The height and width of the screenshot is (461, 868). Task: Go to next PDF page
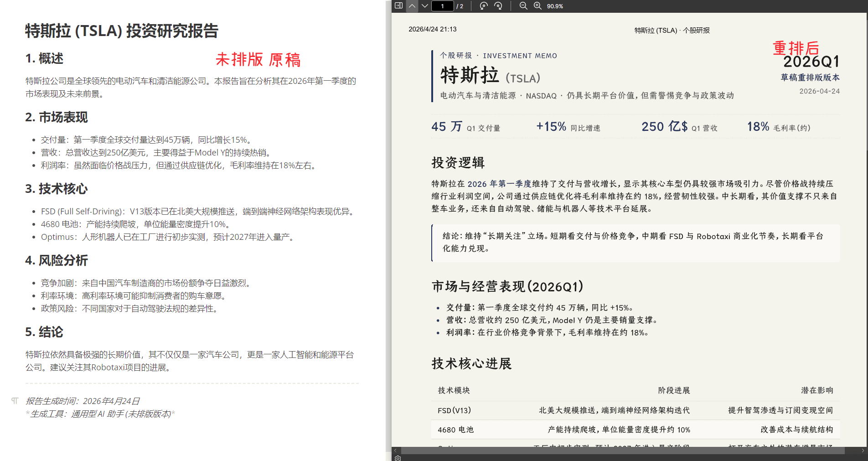coord(425,6)
